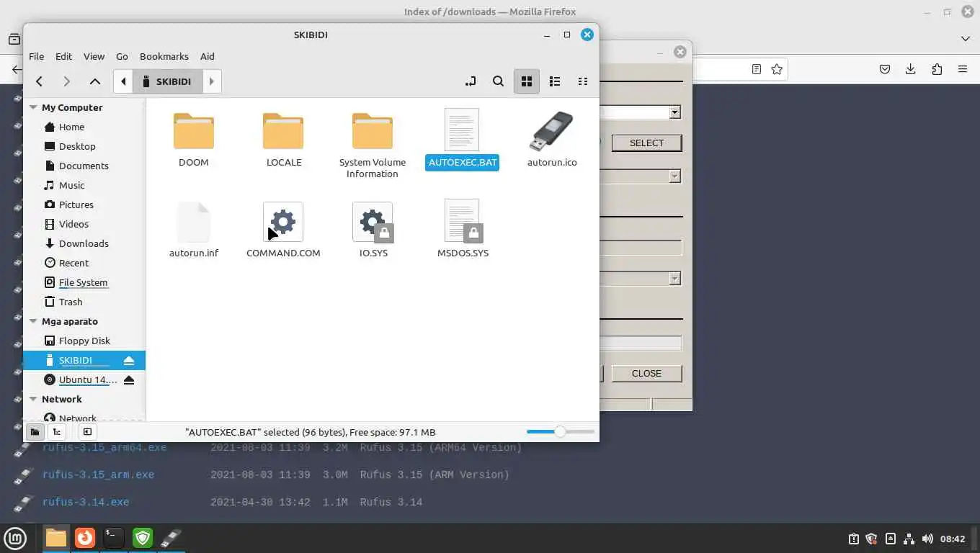Viewport: 980px width, 553px height.
Task: Show treeview in the sidebar
Action: [x=57, y=432]
